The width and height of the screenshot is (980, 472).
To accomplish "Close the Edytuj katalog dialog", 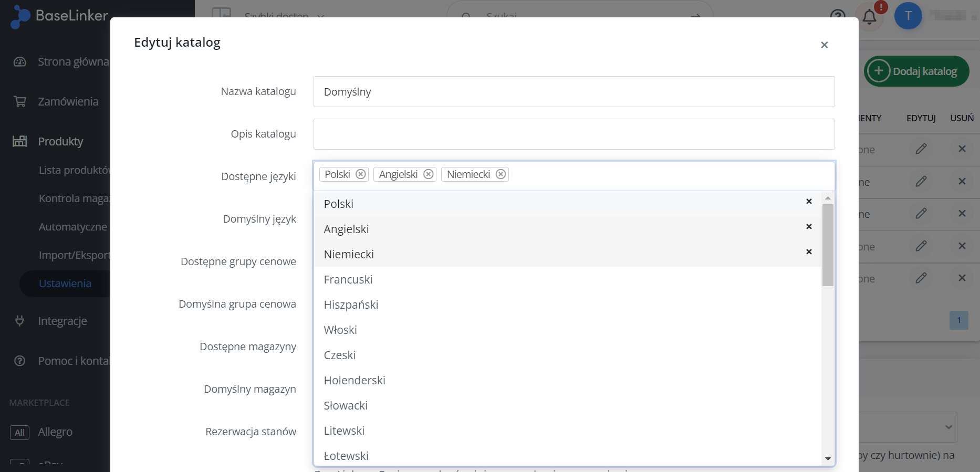I will click(x=824, y=45).
